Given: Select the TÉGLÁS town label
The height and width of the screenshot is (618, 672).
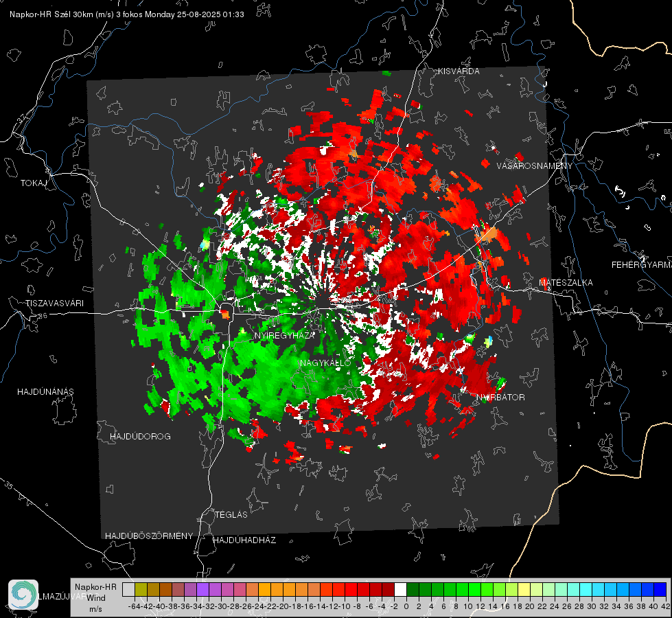Looking at the screenshot, I should [x=231, y=515].
